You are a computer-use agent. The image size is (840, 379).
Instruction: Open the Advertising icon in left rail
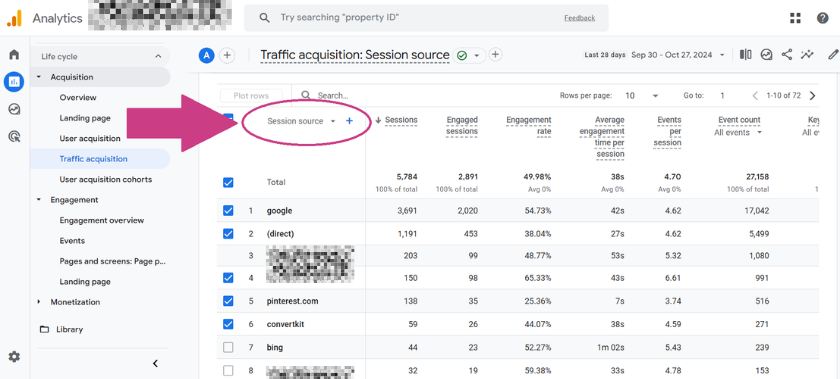coord(14,137)
